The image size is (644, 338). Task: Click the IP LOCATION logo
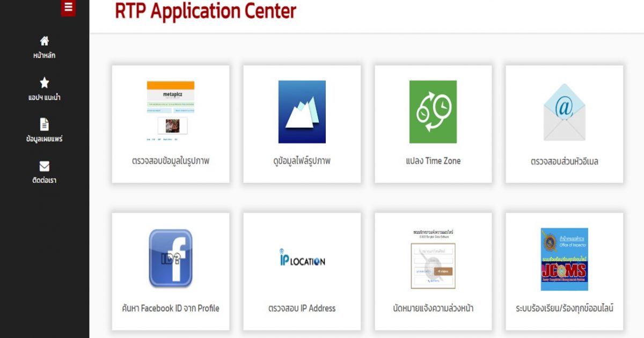[302, 259]
